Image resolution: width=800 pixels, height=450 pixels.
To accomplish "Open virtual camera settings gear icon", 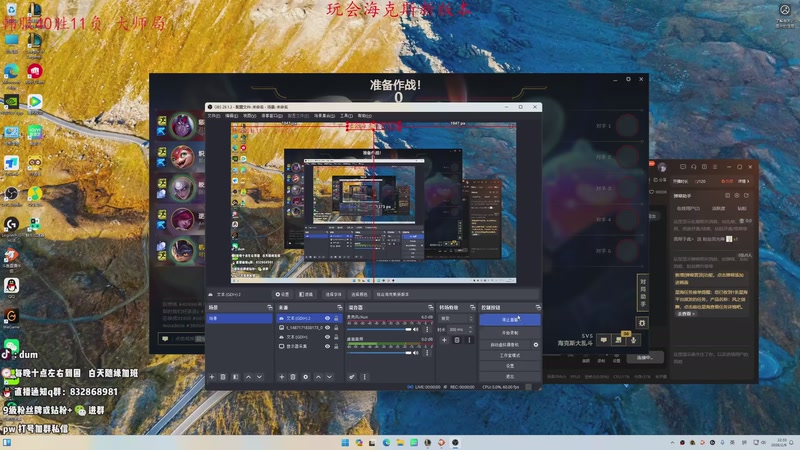I will pyautogui.click(x=536, y=344).
